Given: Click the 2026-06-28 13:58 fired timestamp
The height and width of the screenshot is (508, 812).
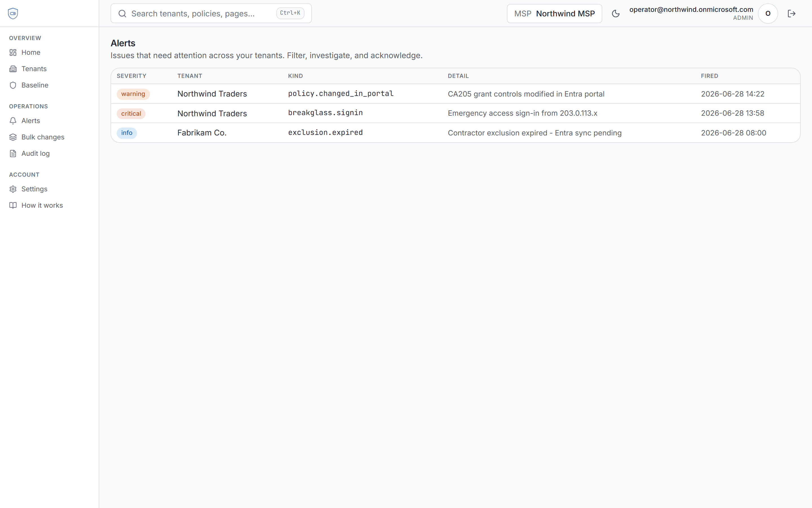Looking at the screenshot, I should (x=732, y=113).
